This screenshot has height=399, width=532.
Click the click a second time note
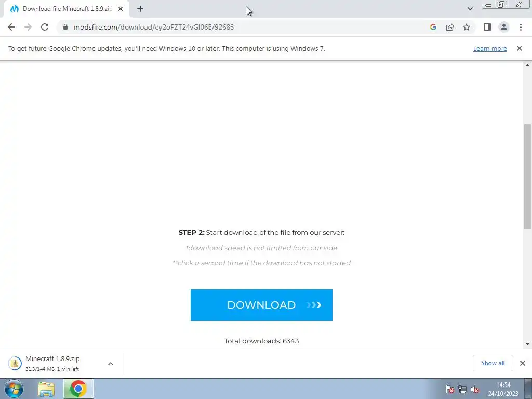(x=261, y=263)
